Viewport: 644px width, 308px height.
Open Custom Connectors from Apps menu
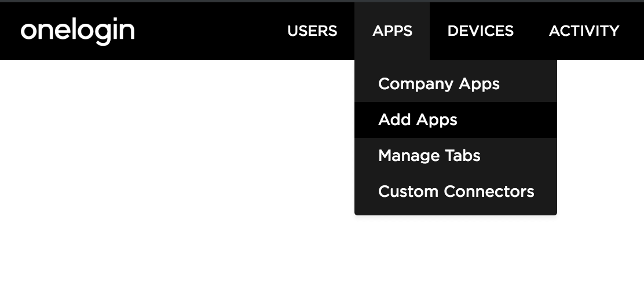pos(456,192)
